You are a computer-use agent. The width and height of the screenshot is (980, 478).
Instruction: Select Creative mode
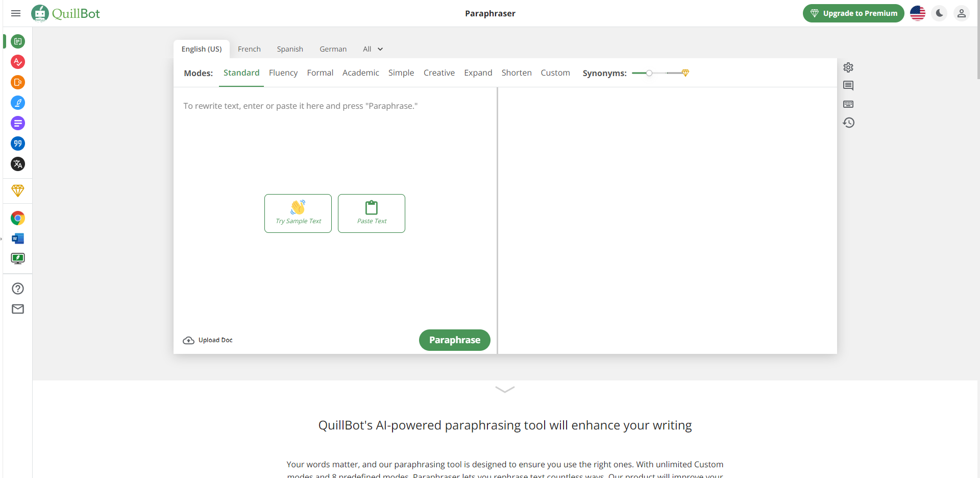click(x=439, y=73)
